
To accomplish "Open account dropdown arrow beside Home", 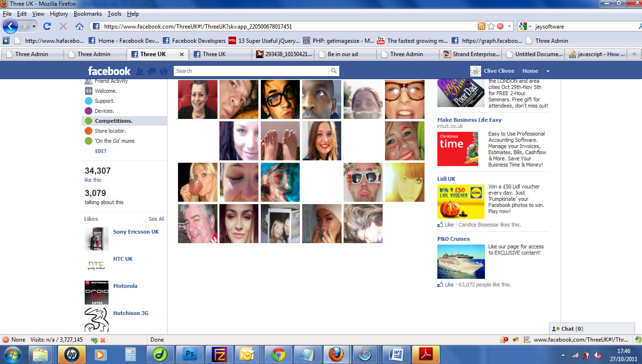I will point(548,71).
